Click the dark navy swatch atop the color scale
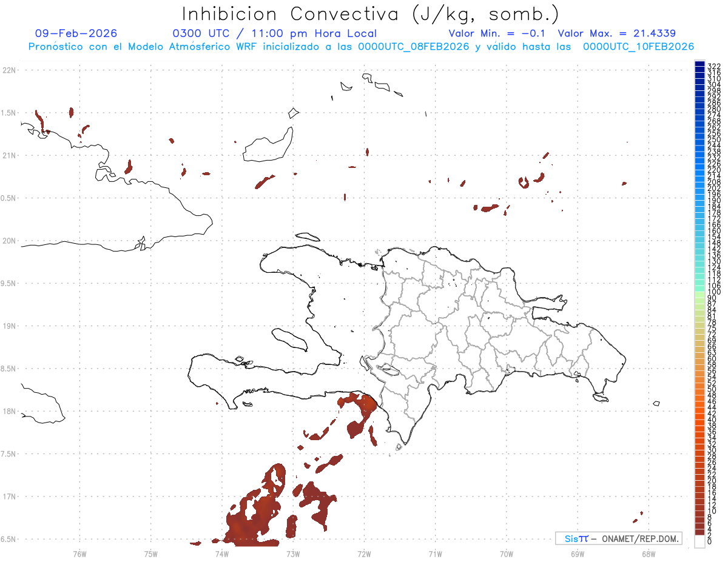The width and height of the screenshot is (728, 562). tap(699, 64)
